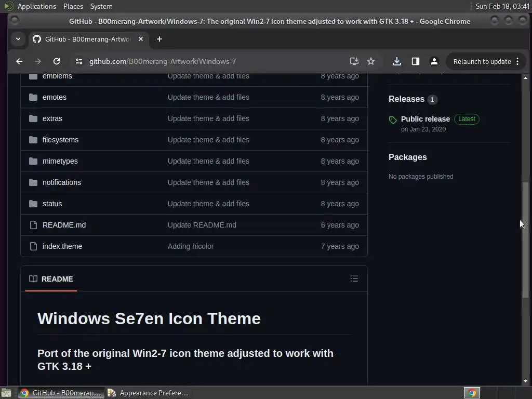Open Chrome downloads icon
This screenshot has width=532, height=399.
coord(396,61)
